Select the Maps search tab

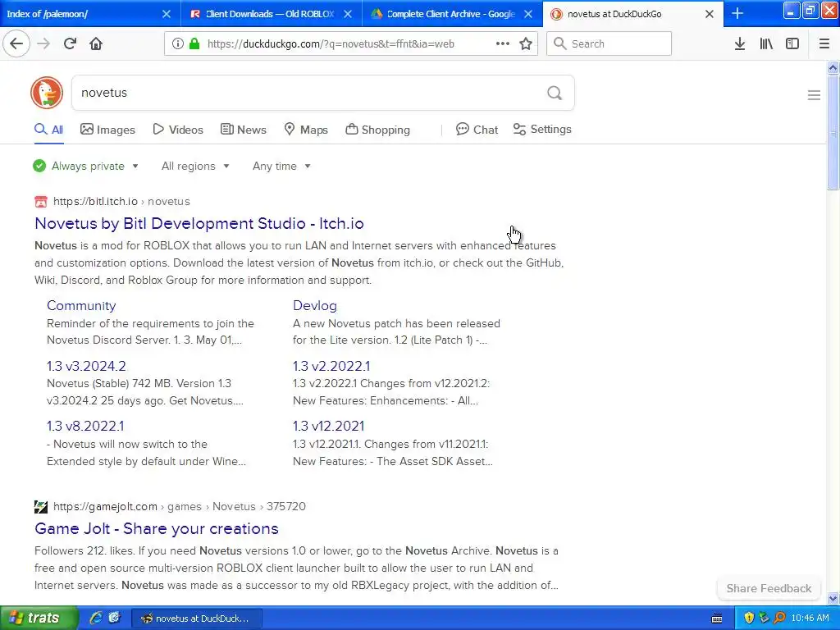[x=306, y=130]
